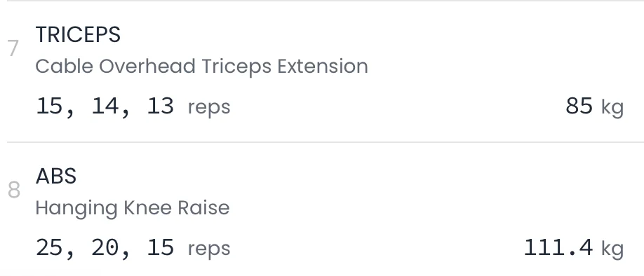
Task: Click the number 20 in abs reps
Action: 105,247
